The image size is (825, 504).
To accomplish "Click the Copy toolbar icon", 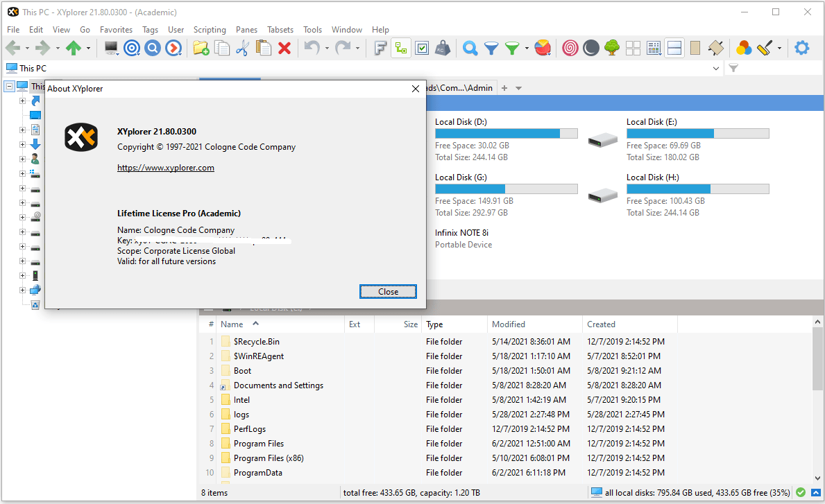I will click(222, 49).
